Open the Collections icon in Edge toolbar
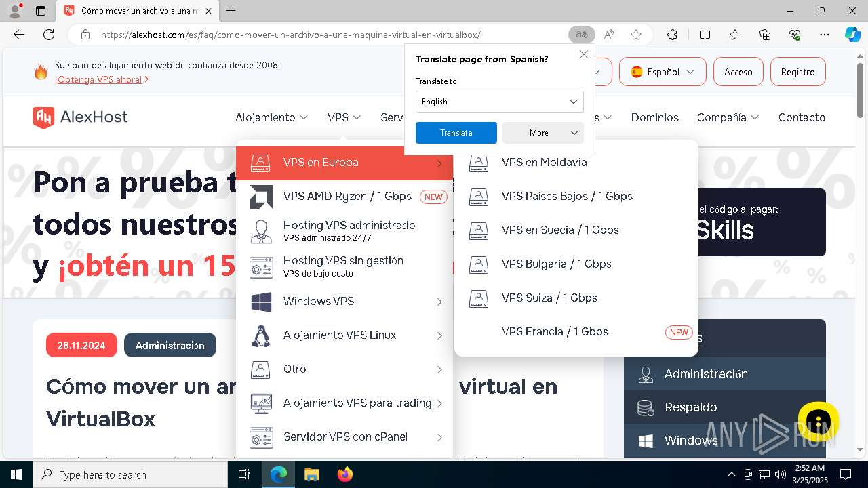The height and width of the screenshot is (488, 868). pyautogui.click(x=765, y=35)
